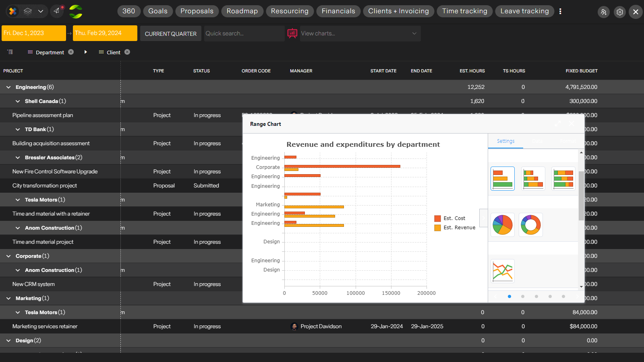Expand the Range Chart dialog to fullscreen
The width and height of the screenshot is (644, 362).
(x=558, y=123)
